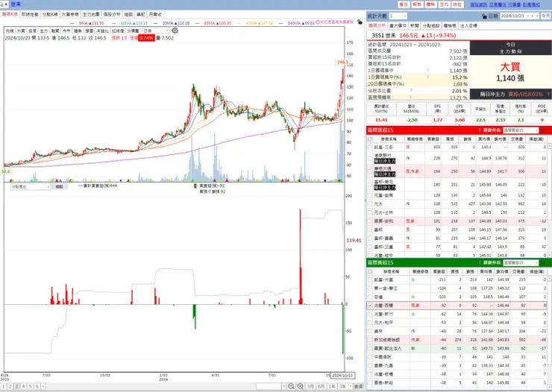Go to page 5 button at bottom-left
This screenshot has width=552, height=392.
(x=30, y=386)
